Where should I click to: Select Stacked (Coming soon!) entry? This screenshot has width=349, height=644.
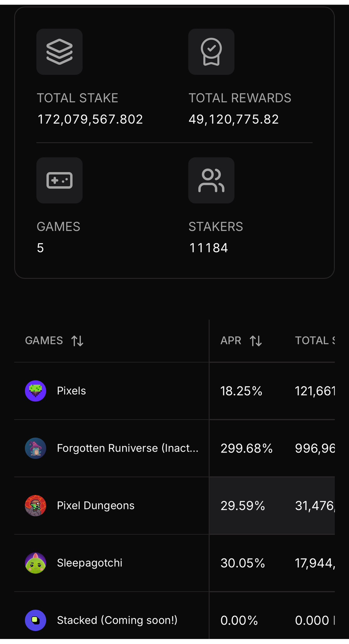(x=117, y=620)
